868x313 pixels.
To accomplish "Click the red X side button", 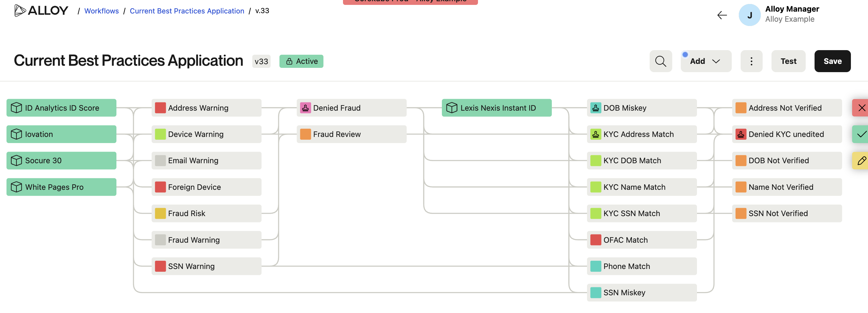I will [x=861, y=108].
